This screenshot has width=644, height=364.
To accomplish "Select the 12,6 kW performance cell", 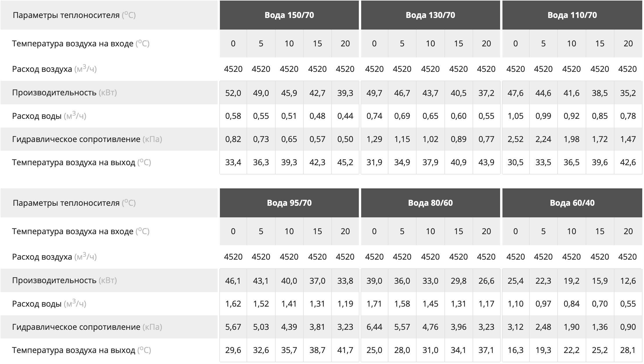I will click(x=628, y=281).
